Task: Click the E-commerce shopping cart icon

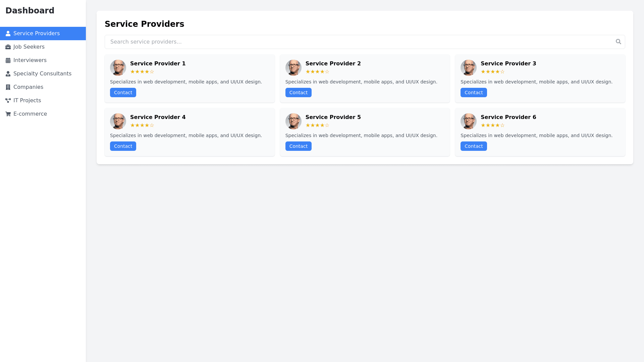Action: [x=8, y=114]
